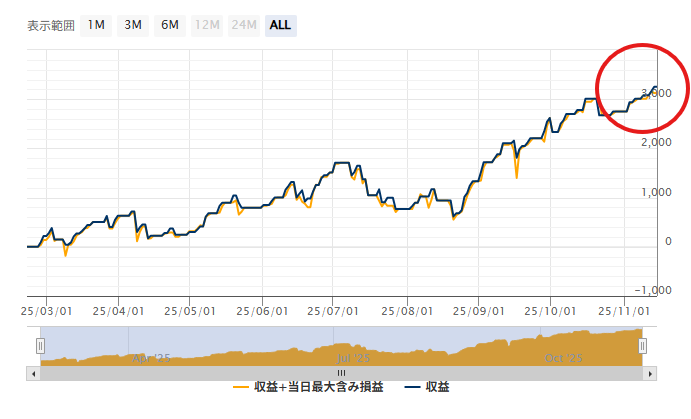
Task: Click the 25/06/01 axis label
Action: [262, 311]
